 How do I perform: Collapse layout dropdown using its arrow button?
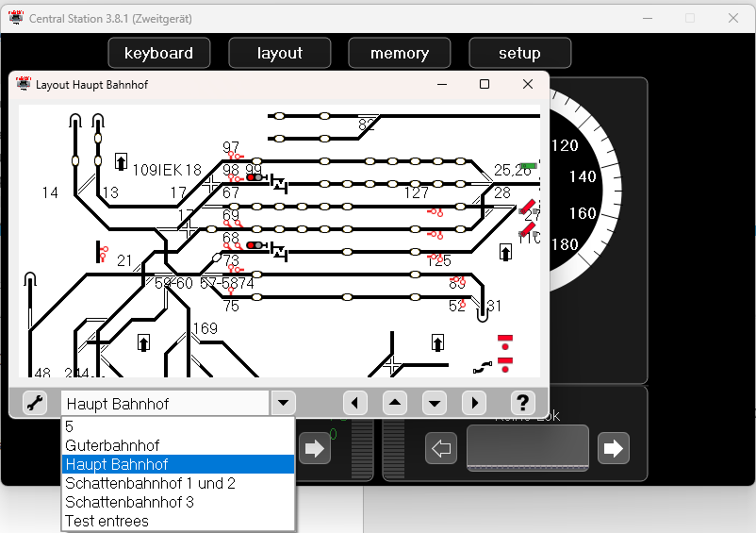point(283,404)
